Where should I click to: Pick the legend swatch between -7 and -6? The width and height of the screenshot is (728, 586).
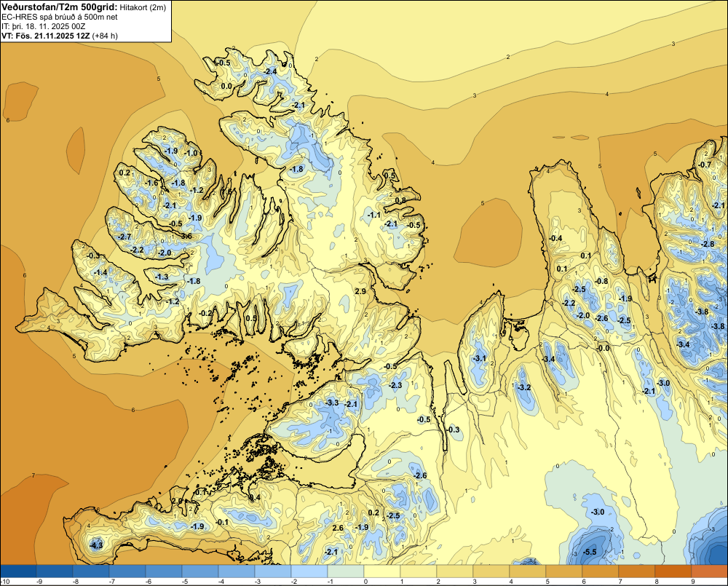click(x=127, y=571)
